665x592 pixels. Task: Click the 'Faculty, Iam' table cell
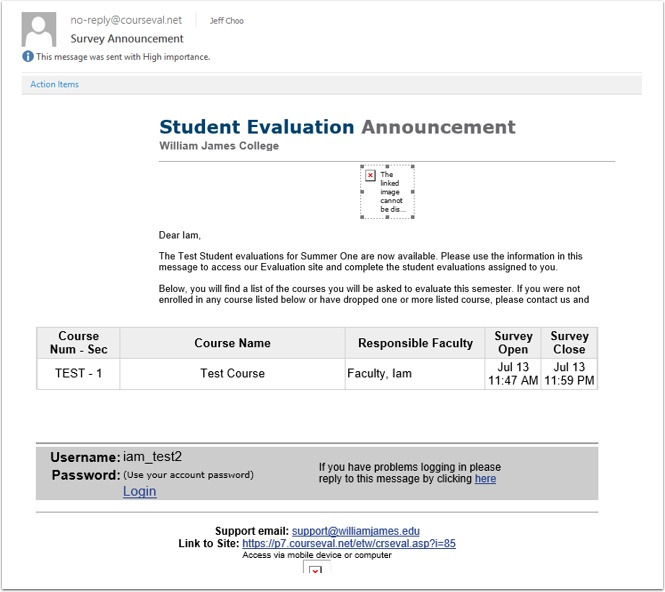pos(415,374)
